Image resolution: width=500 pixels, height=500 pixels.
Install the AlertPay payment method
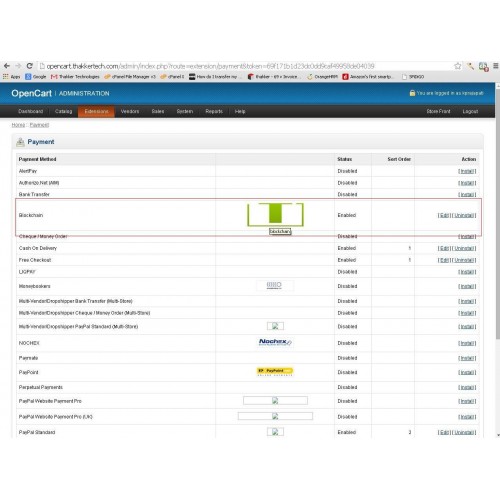[467, 171]
